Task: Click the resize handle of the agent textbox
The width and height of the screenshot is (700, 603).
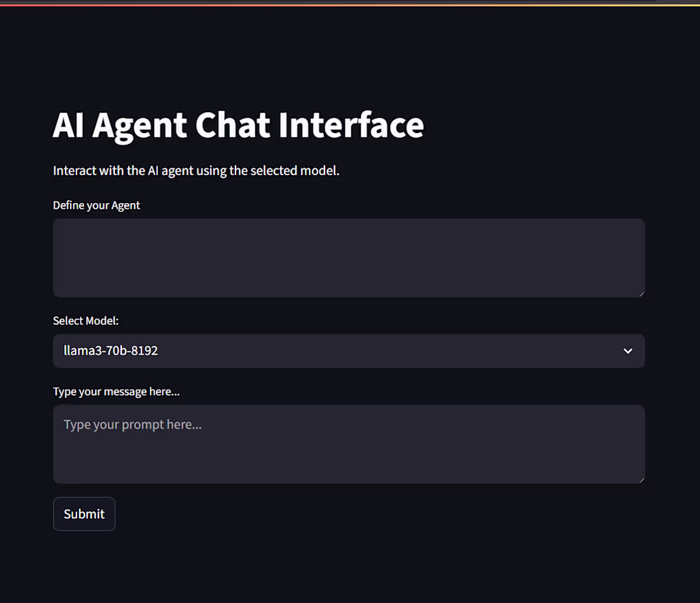Action: [x=641, y=293]
